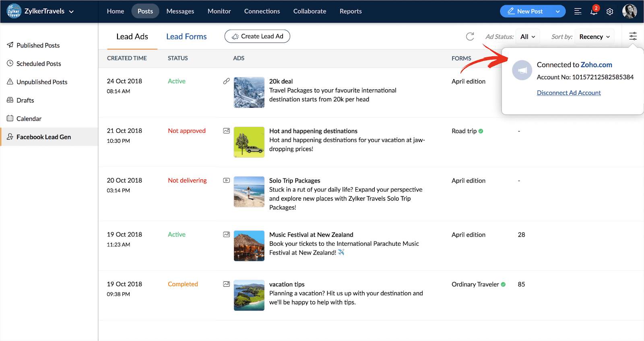
Task: Open the 20k deal ad thumbnail
Action: [x=249, y=92]
